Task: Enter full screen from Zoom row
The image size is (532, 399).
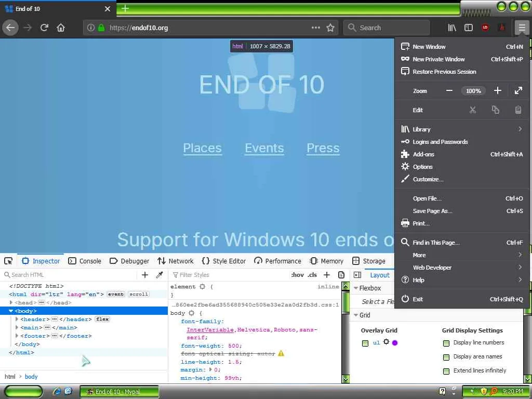Action: tap(518, 90)
